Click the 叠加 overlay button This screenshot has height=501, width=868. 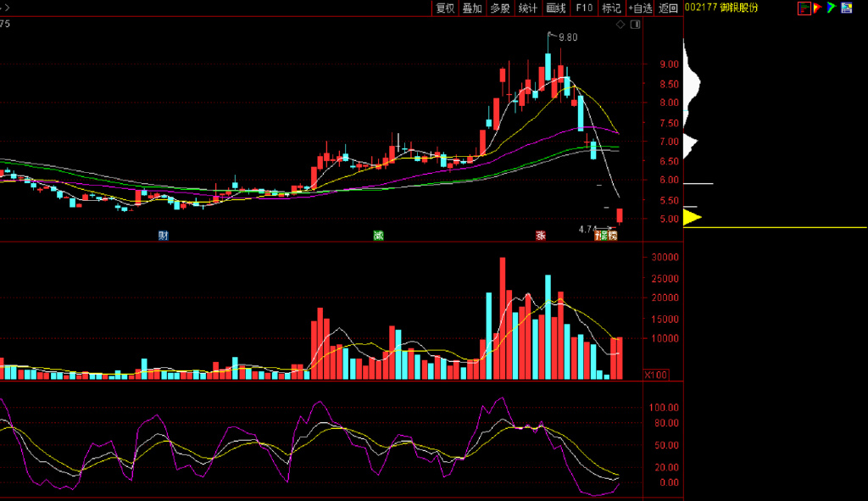click(x=472, y=8)
